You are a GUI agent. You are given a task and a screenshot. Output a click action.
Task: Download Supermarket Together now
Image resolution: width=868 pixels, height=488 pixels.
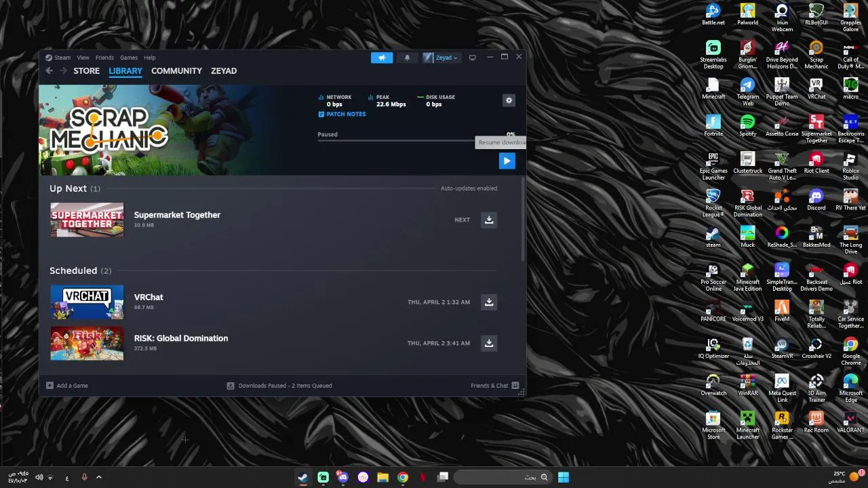489,220
